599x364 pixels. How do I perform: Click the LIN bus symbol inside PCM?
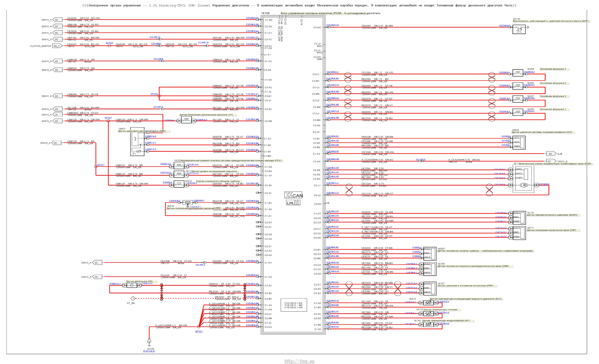click(x=293, y=203)
